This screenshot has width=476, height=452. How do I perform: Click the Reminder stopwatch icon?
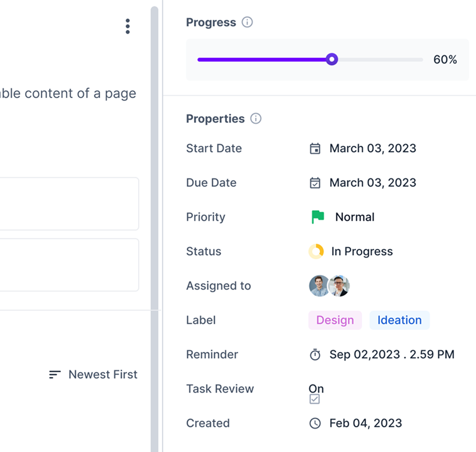(x=315, y=355)
